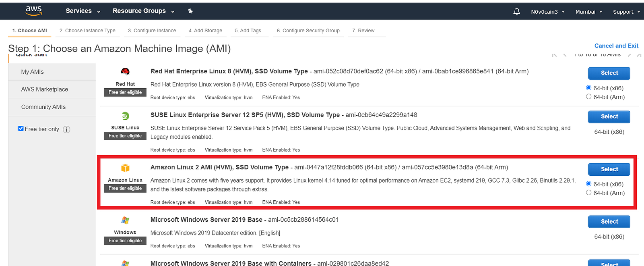This screenshot has width=644, height=266.
Task: Click the Red Hat Enterprise Linux 8 title
Action: pos(229,71)
